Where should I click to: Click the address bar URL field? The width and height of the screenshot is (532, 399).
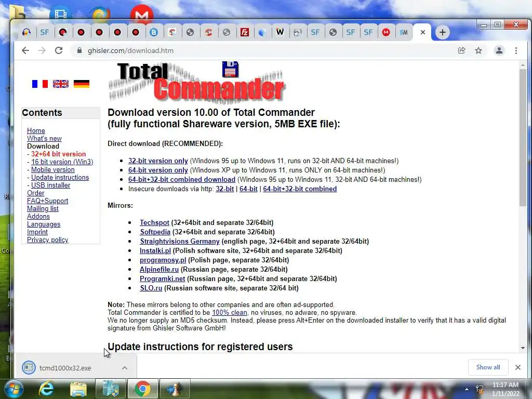pyautogui.click(x=264, y=50)
